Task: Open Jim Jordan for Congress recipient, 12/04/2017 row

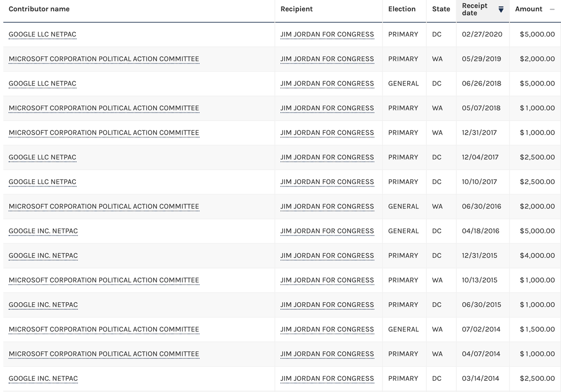Action: [x=327, y=157]
